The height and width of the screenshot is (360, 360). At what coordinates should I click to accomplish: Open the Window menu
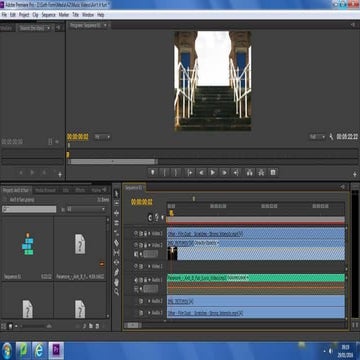coord(88,15)
